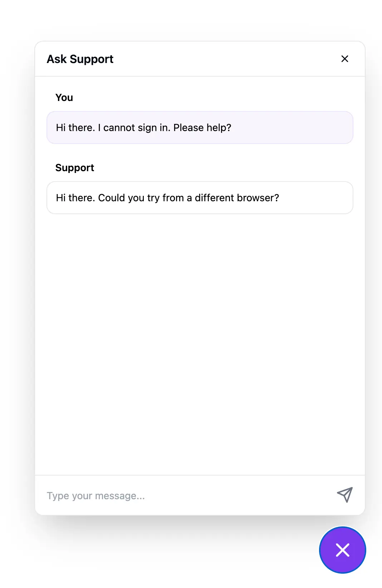Click the word "different" in Support's reply
382x588 pixels.
coord(214,198)
